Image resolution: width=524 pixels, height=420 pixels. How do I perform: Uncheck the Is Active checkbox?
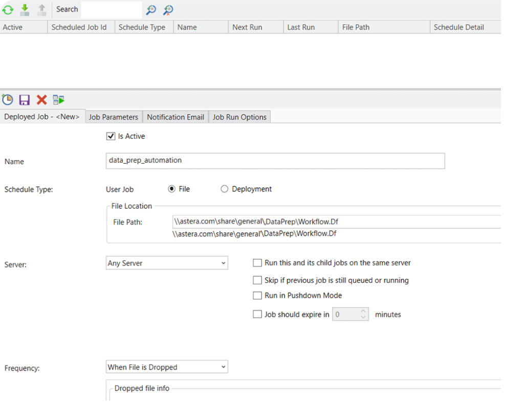coord(111,137)
